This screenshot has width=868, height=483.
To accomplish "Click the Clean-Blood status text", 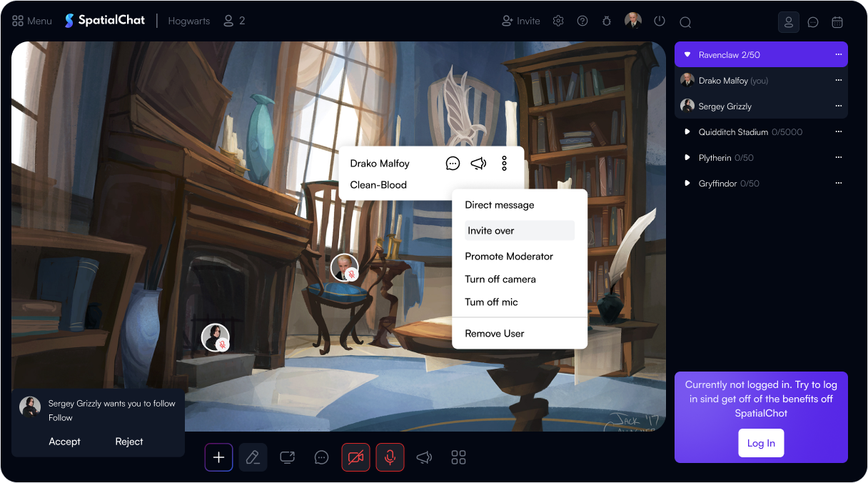I will pos(378,185).
